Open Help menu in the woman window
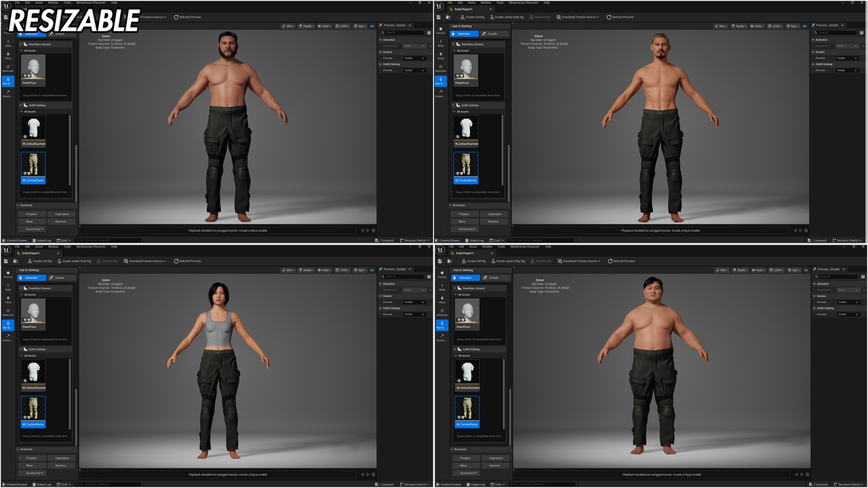Viewport: 868px width, 488px height. coord(114,246)
